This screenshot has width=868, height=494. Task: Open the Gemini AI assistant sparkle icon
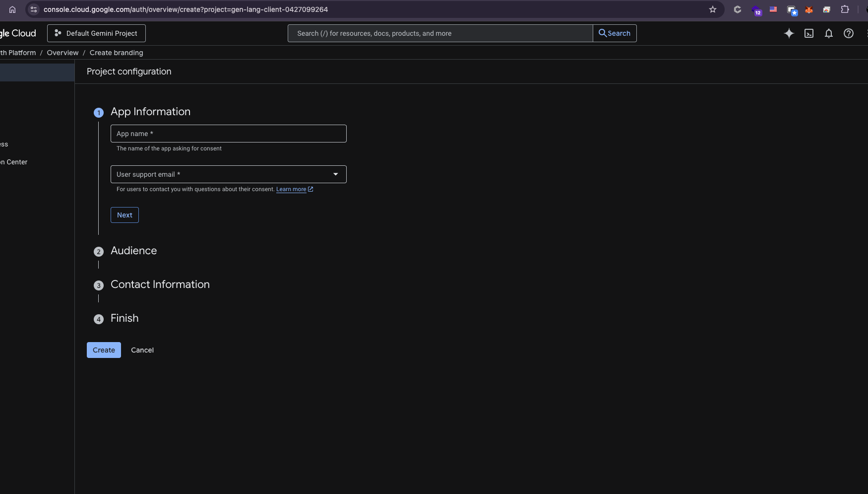tap(789, 33)
